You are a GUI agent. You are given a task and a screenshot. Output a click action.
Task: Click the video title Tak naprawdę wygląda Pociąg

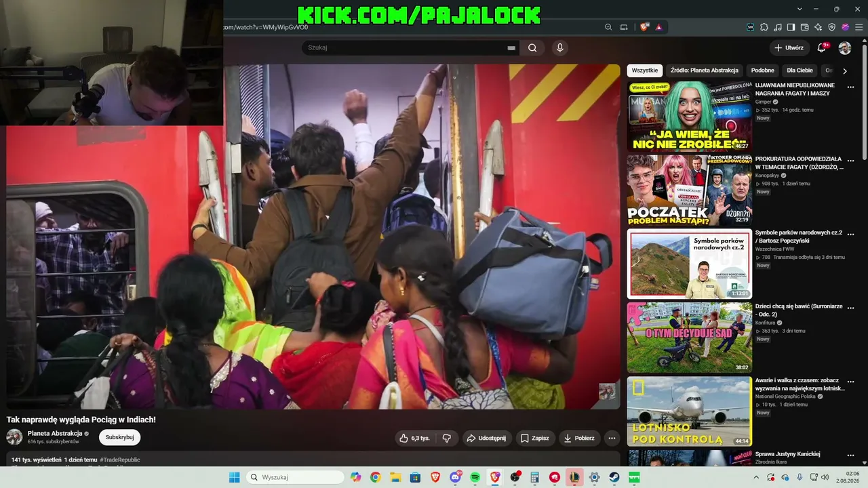coord(81,420)
